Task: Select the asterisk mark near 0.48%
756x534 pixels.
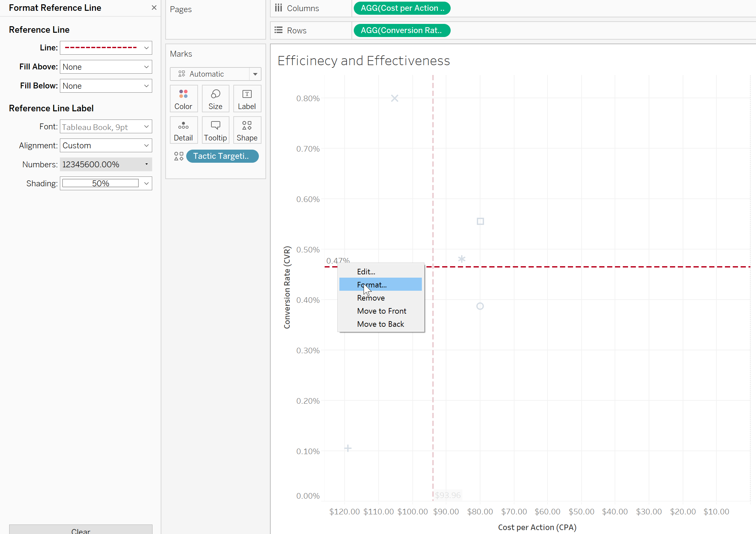Action: point(462,259)
